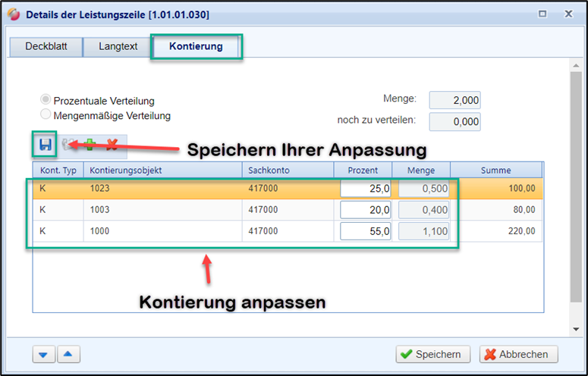
Task: Click the Abbrechen button
Action: [x=519, y=354]
